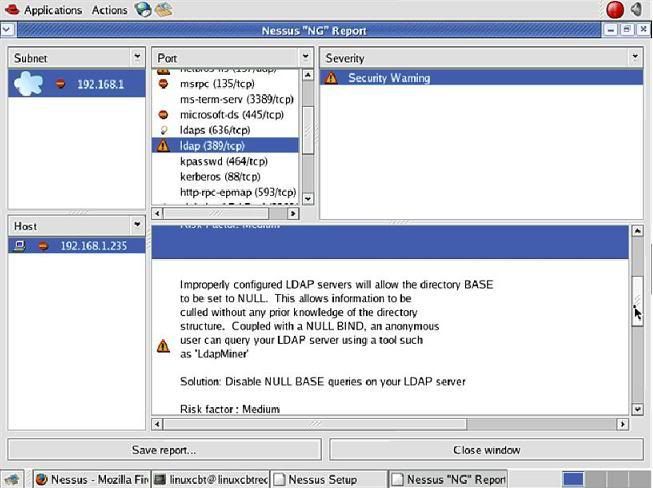Open the Actions menu
This screenshot has height=488, width=653.
pos(110,10)
